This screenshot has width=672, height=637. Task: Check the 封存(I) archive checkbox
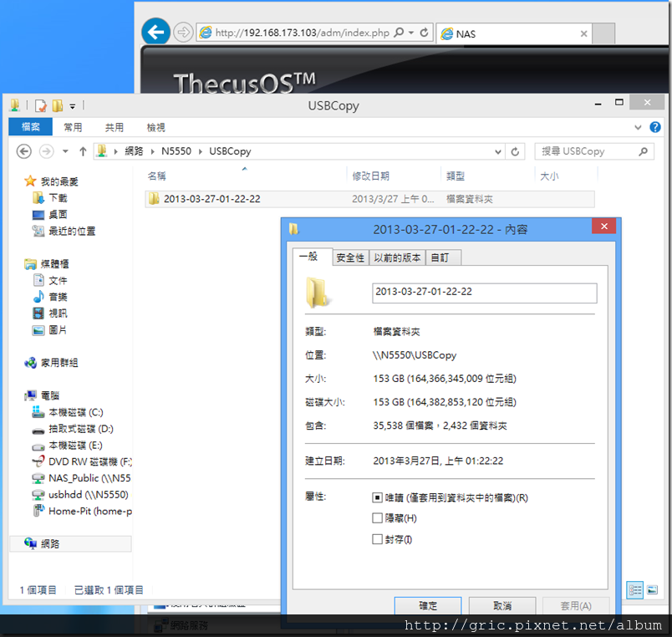pos(377,539)
